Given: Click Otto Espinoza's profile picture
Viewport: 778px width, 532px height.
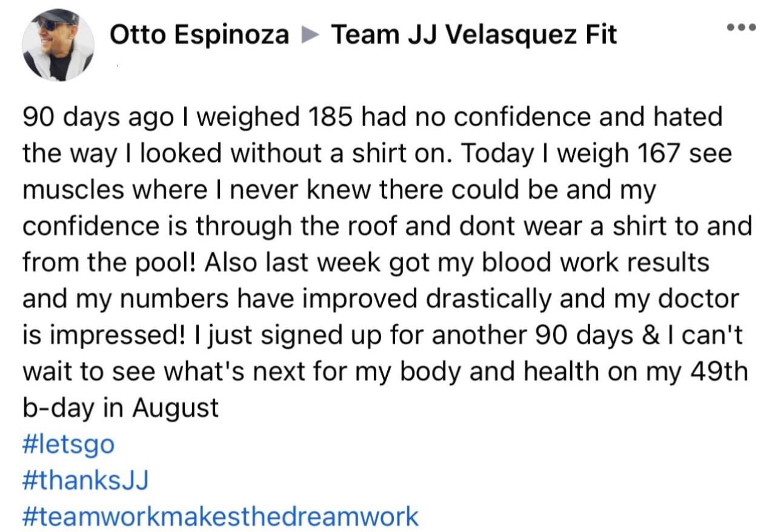Looking at the screenshot, I should point(58,45).
